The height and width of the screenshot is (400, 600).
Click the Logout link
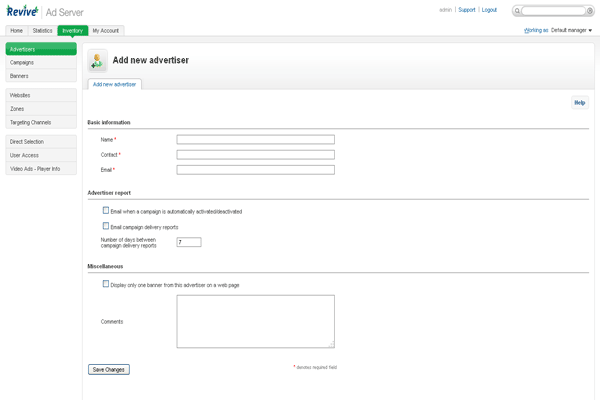coord(489,10)
